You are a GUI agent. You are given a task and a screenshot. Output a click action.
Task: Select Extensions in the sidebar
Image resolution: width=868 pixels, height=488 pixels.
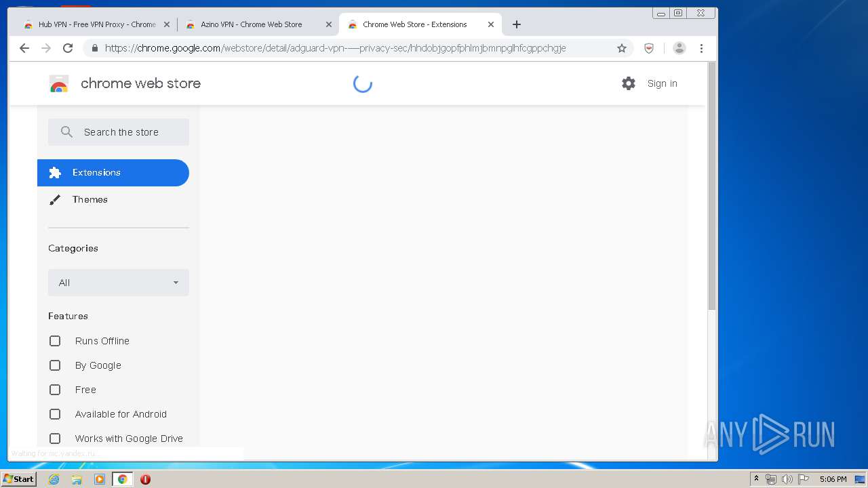[113, 173]
